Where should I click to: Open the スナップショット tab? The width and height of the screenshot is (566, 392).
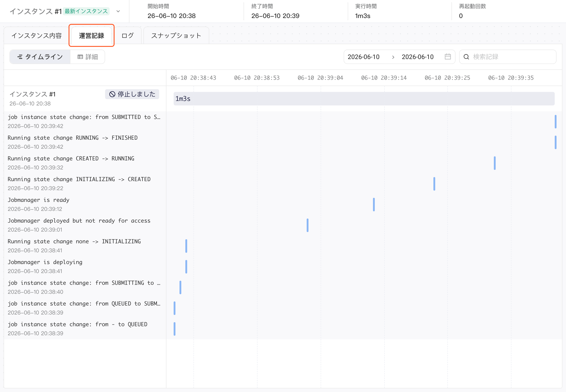pos(176,36)
